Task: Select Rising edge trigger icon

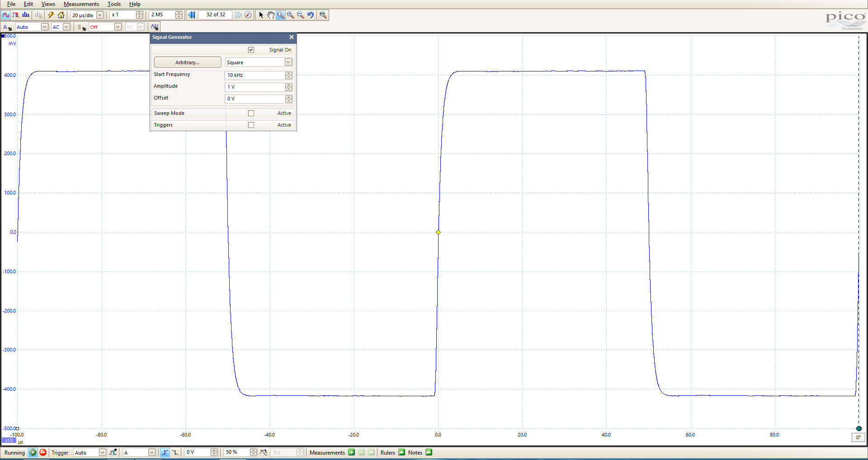Action: [165, 452]
